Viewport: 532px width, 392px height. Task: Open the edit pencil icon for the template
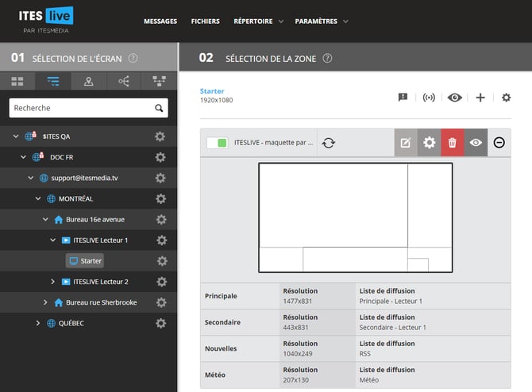point(406,143)
